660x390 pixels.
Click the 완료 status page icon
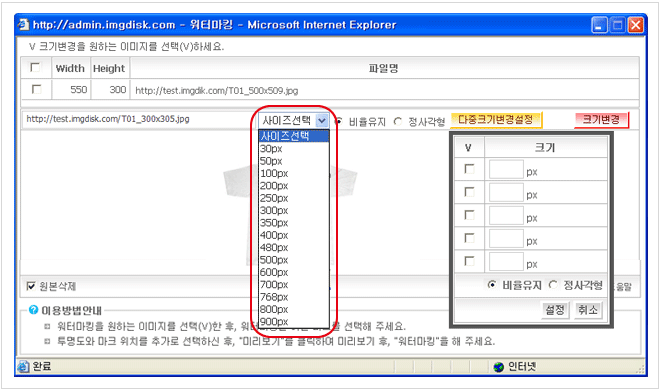coord(23,367)
